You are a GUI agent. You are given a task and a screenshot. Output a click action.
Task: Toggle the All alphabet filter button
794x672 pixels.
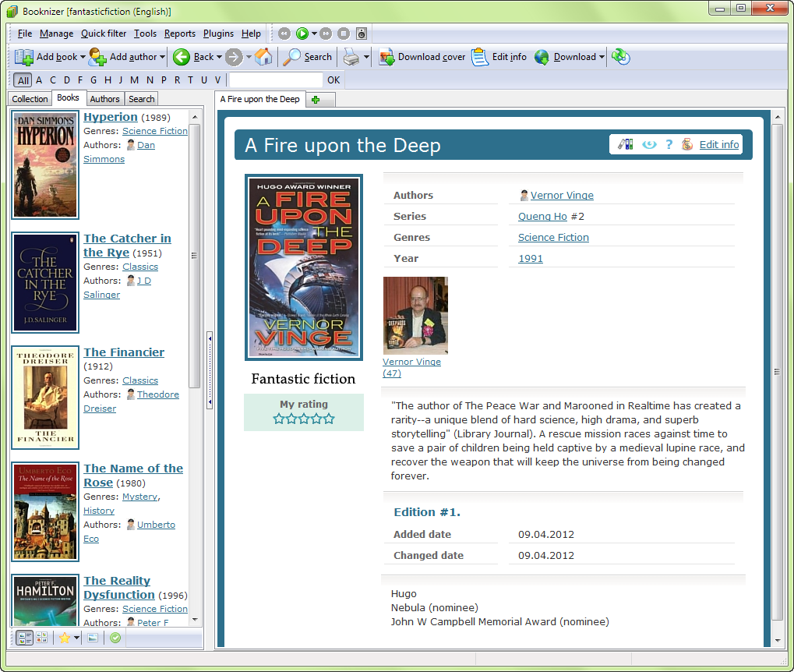23,80
